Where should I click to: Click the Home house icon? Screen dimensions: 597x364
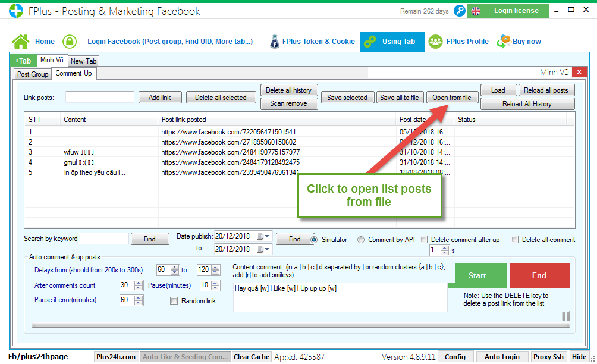point(21,42)
